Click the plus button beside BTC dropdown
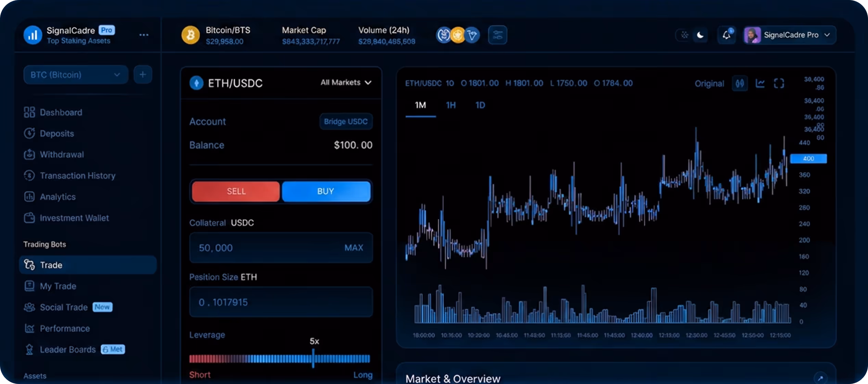 (143, 75)
